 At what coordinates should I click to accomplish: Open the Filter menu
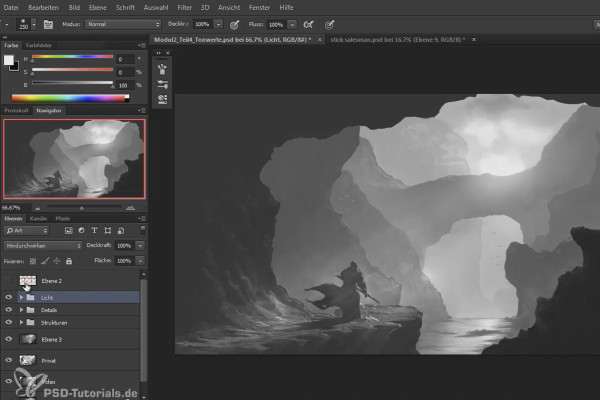coord(184,7)
